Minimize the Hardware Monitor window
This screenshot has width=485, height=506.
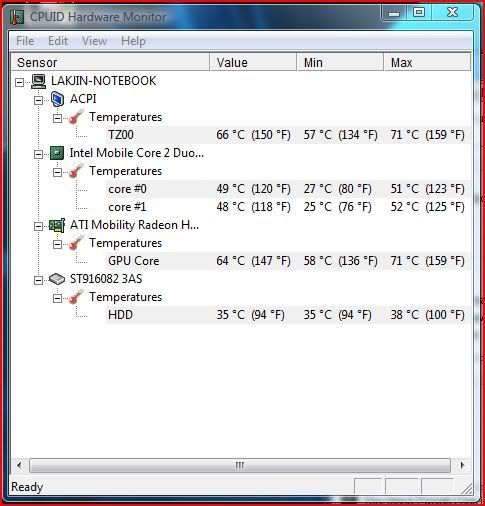tap(394, 13)
